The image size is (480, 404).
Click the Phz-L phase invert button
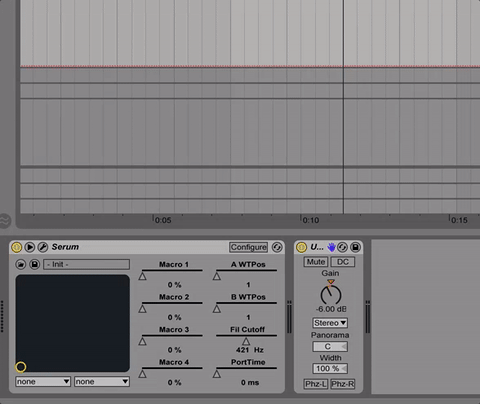point(315,384)
